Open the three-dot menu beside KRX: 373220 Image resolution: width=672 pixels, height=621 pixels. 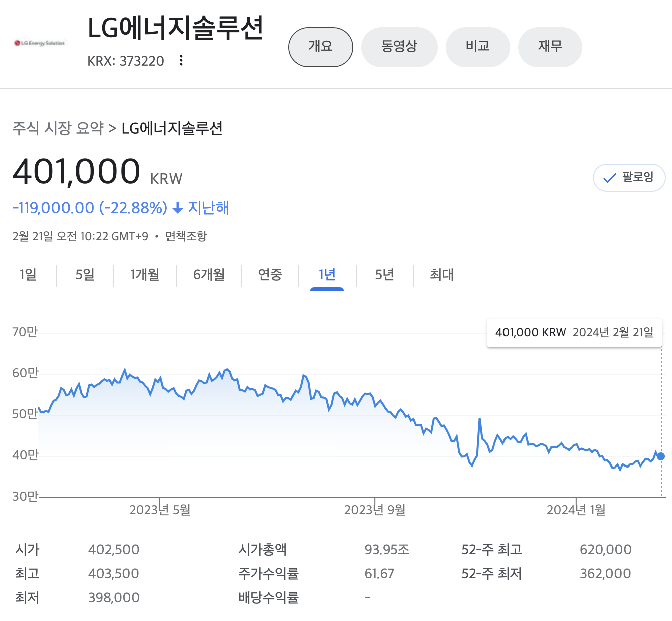coord(181,61)
